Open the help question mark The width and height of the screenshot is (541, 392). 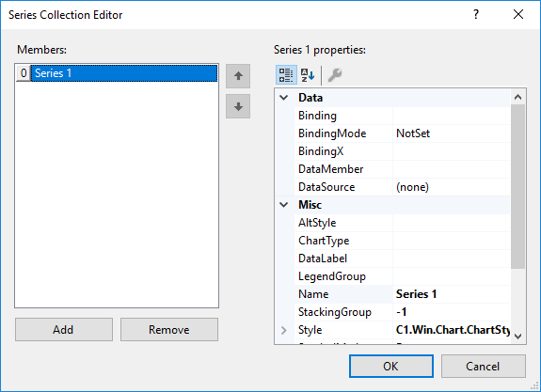point(476,14)
